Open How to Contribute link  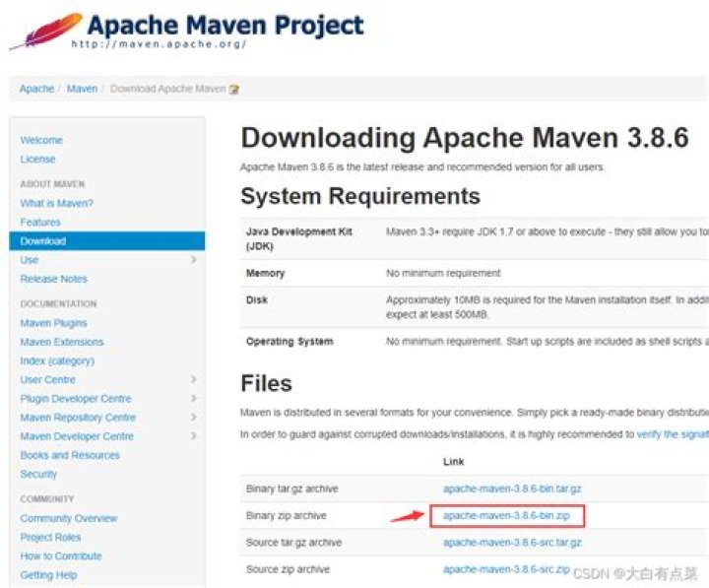tap(61, 555)
